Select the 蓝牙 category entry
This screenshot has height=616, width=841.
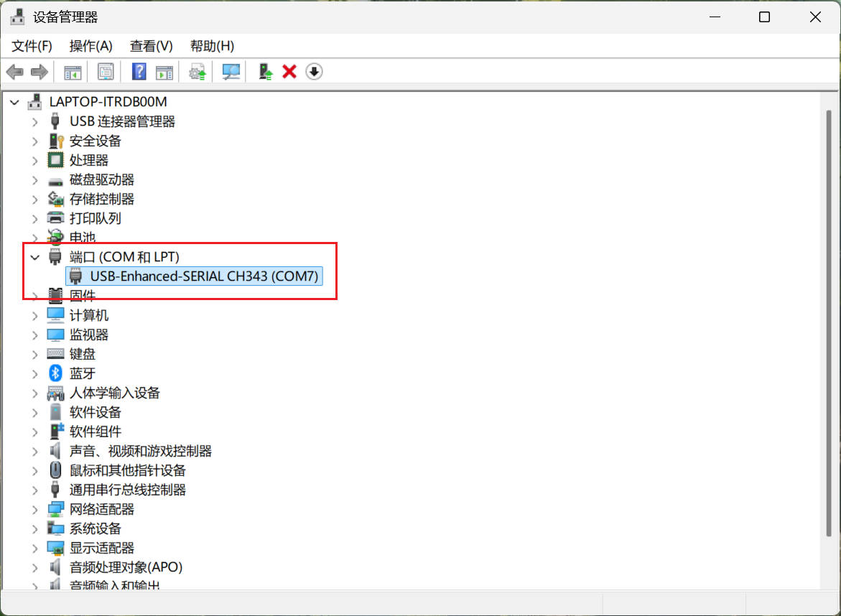[82, 373]
